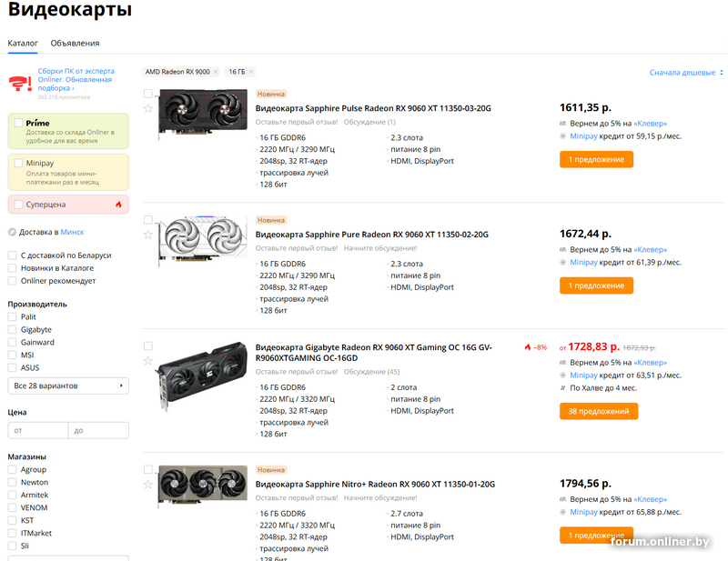Star the Gigabyte Gaming OC favorite icon
Screen dimensions: 728x561
pos(147,361)
